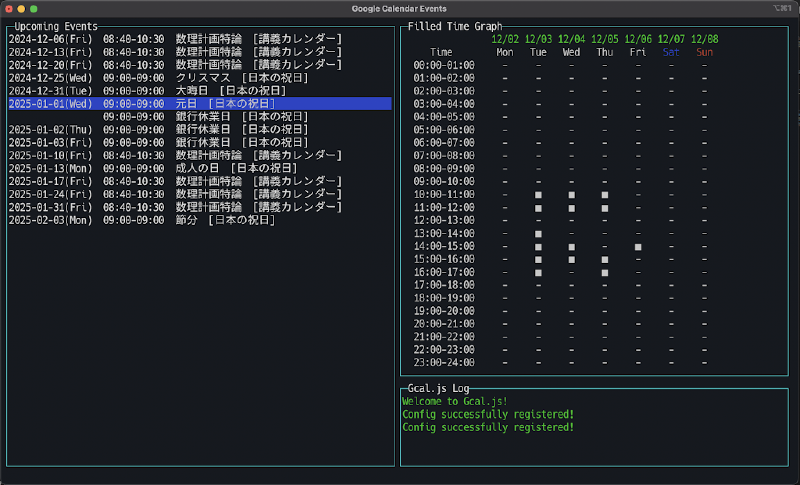Viewport: 800px width, 485px height.
Task: Click the Thursday 10:00-11:00 filled block
Action: point(605,195)
